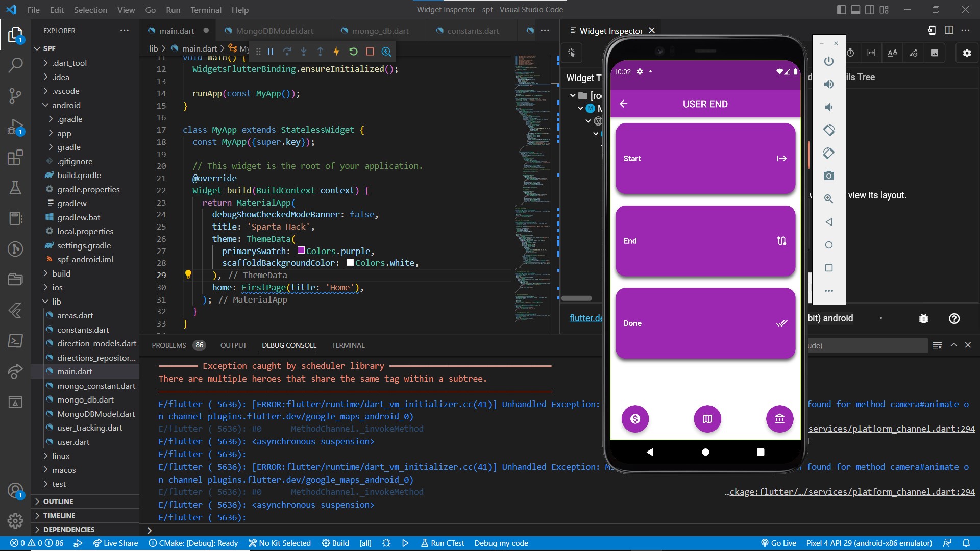Open the Terminal menu in the menu bar

click(206, 10)
